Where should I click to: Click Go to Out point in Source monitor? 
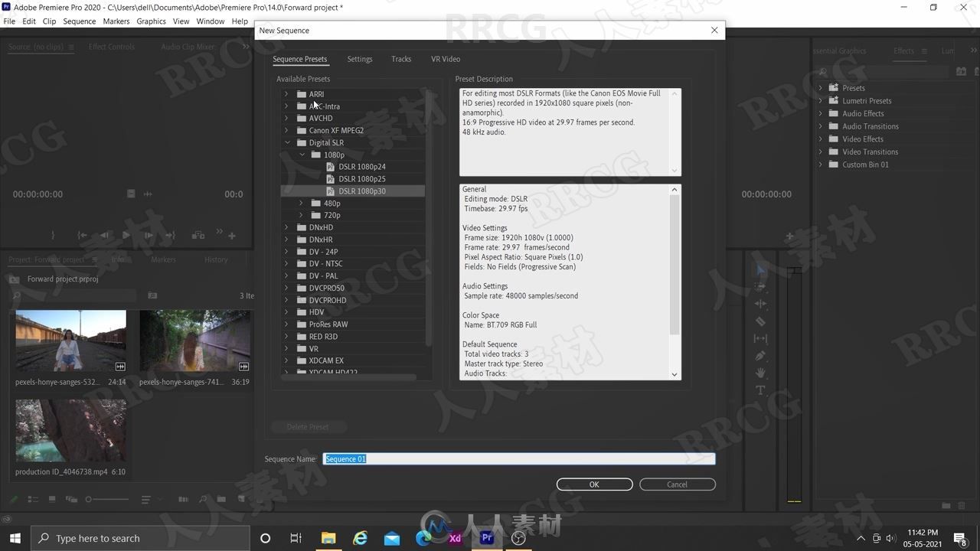pos(171,235)
